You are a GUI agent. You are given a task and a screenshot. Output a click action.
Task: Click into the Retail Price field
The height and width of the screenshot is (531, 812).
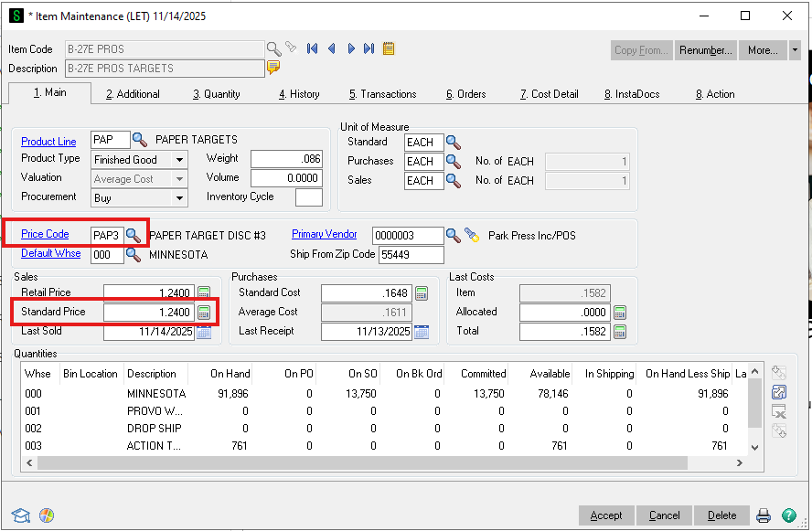pos(148,293)
